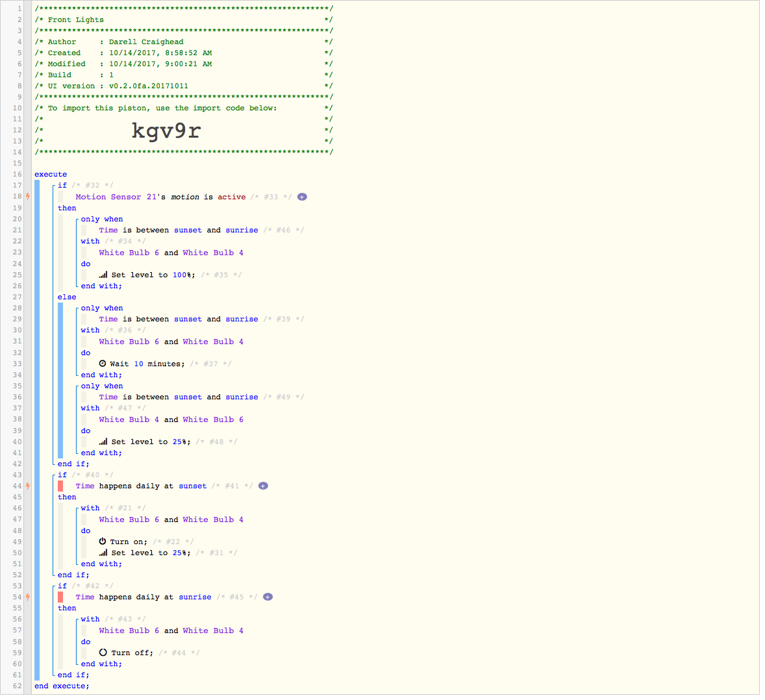The height and width of the screenshot is (700, 765).
Task: Click White Bulb 4 on line 31
Action: 213,342
